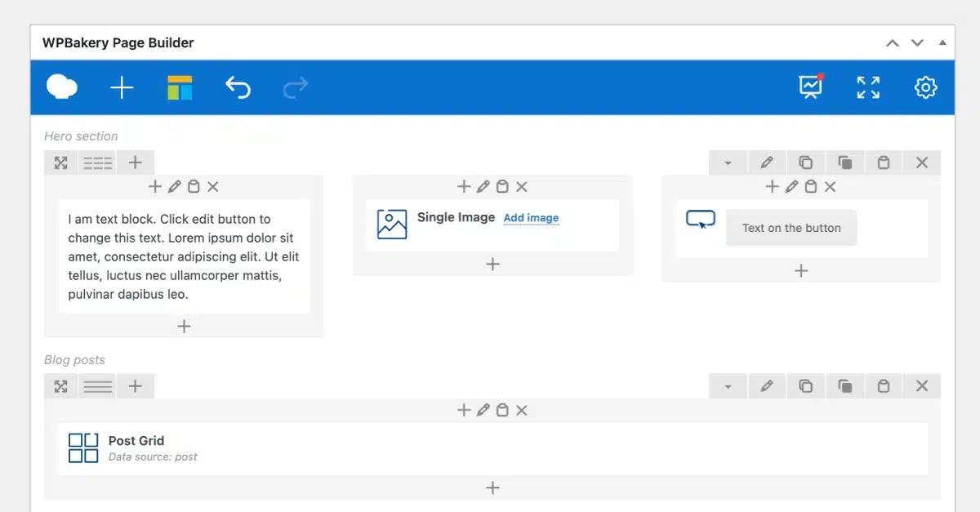Click the Templates icon's colorful tile swatch
Image resolution: width=980 pixels, height=512 pixels.
179,87
